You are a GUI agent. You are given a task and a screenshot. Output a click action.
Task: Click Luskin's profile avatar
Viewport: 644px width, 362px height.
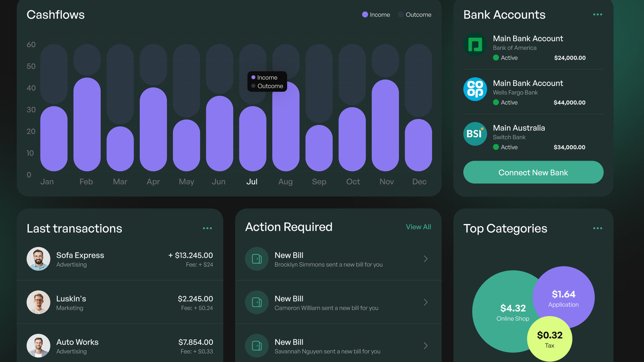(x=39, y=302)
